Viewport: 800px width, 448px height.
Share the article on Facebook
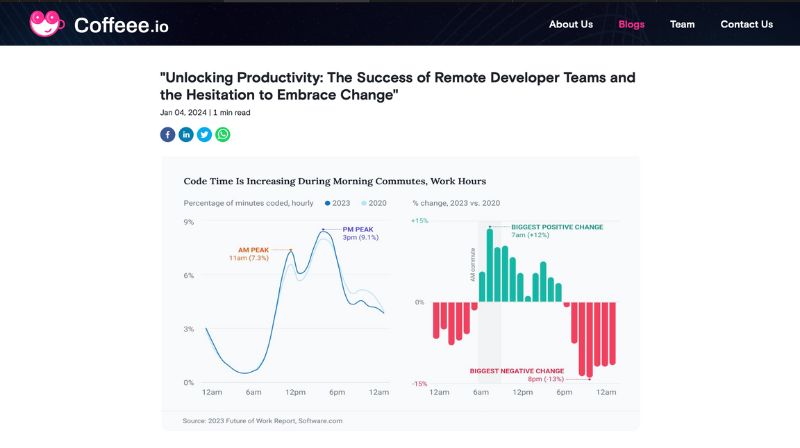tap(168, 134)
